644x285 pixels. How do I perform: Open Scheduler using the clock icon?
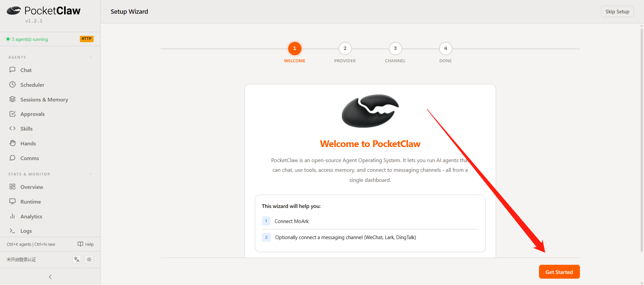click(12, 84)
